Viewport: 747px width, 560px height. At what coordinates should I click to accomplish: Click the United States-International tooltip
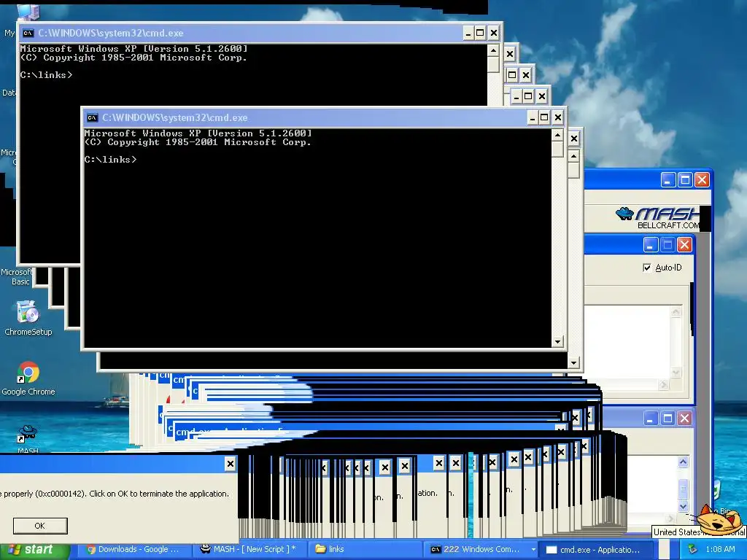click(x=698, y=532)
